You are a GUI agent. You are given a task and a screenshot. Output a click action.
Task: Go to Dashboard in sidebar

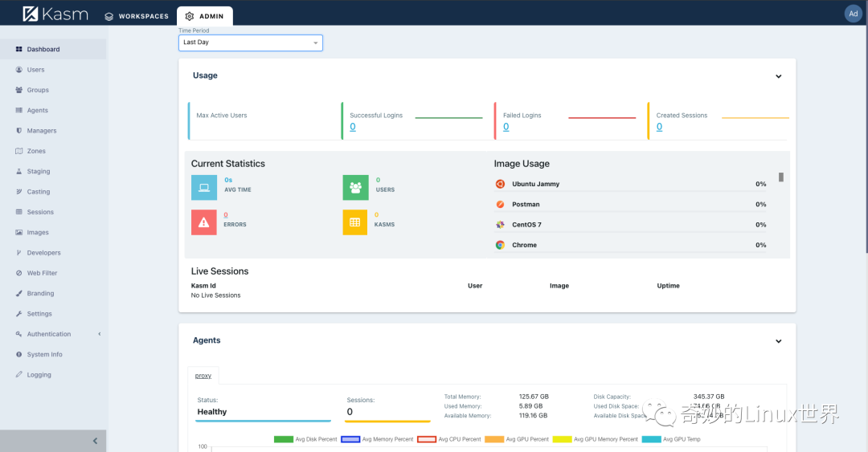(x=53, y=49)
